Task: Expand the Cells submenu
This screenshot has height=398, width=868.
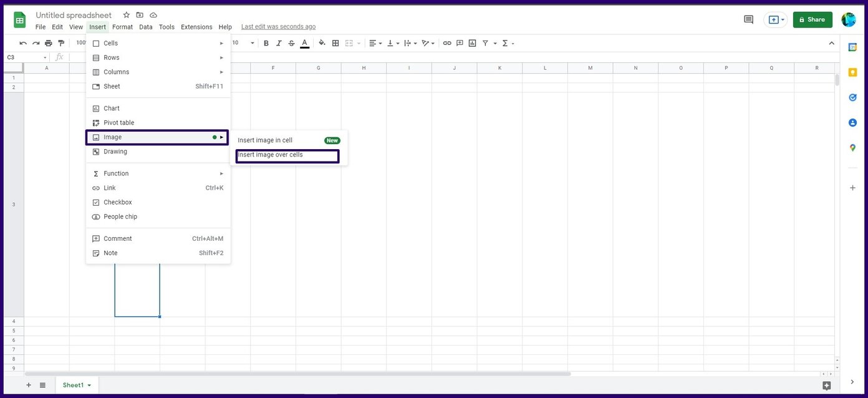Action: (158, 43)
